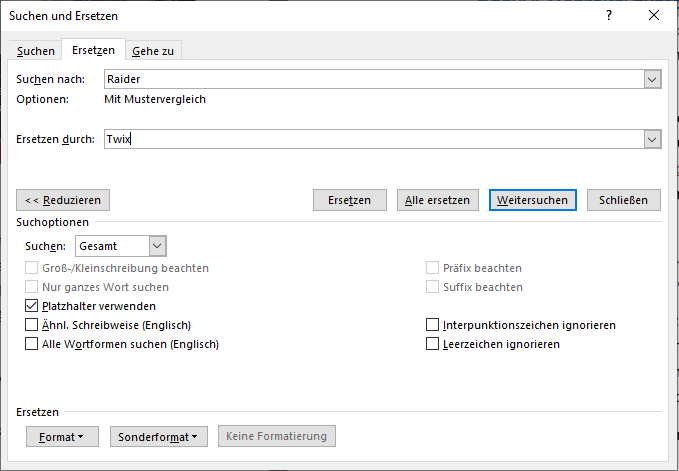The width and height of the screenshot is (679, 471).
Task: Click into the Suchen nach text field
Action: [370, 80]
